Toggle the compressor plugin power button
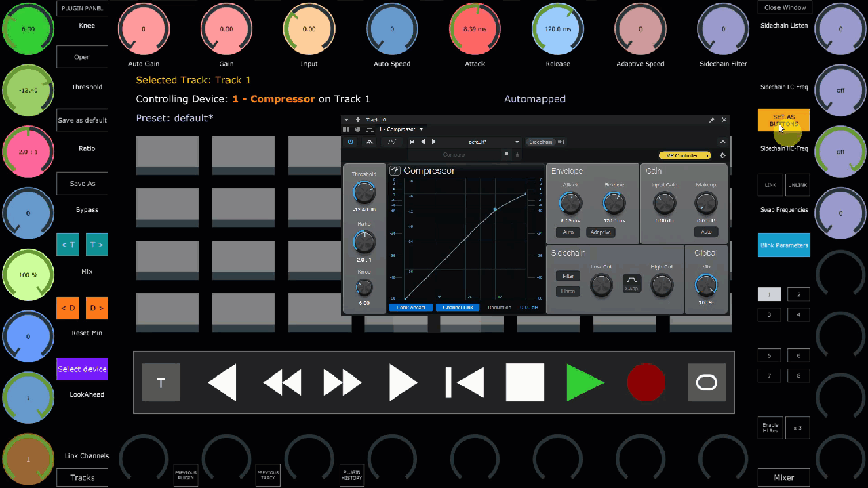The width and height of the screenshot is (868, 488). (351, 142)
